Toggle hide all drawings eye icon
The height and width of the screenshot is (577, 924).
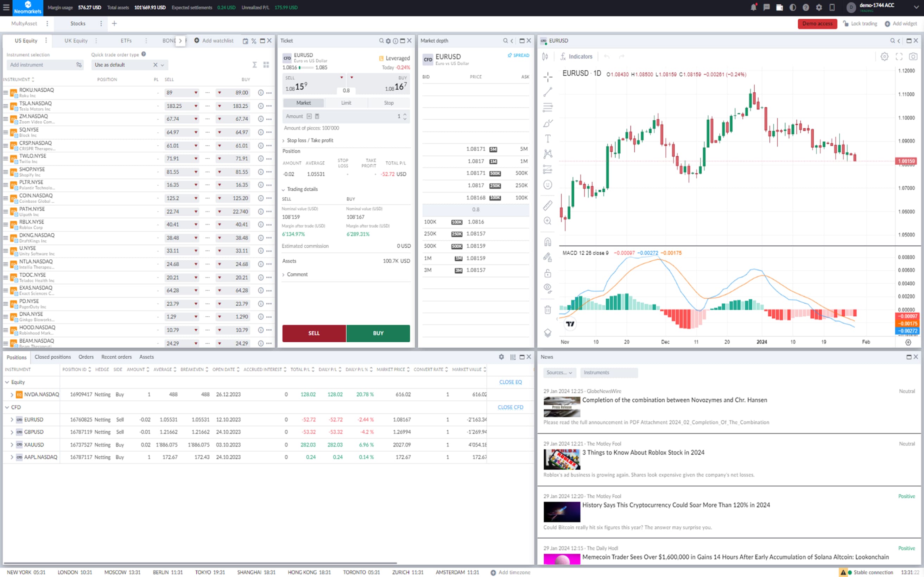548,288
